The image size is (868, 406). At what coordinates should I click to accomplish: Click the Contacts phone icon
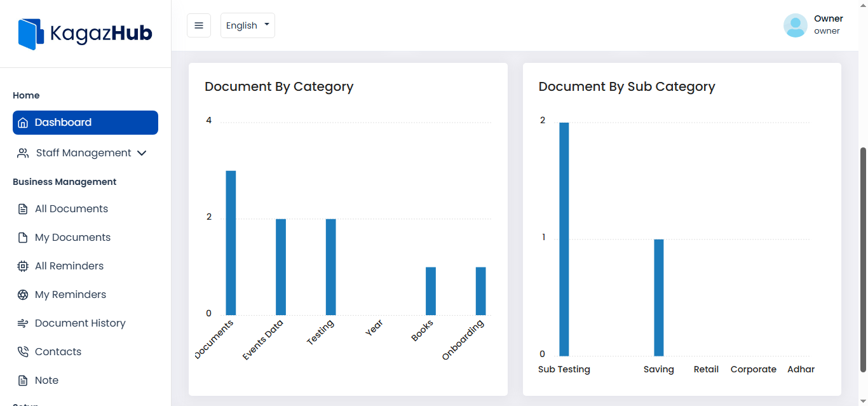(x=23, y=352)
